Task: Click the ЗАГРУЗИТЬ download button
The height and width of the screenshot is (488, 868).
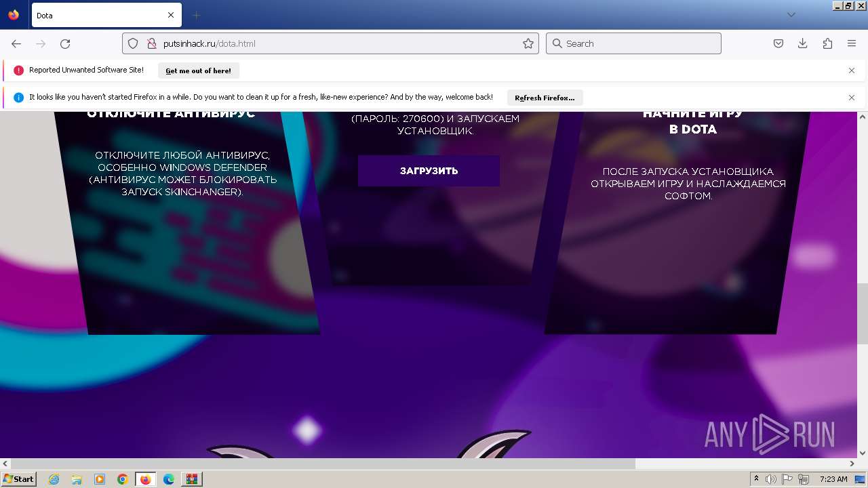Action: click(x=429, y=171)
